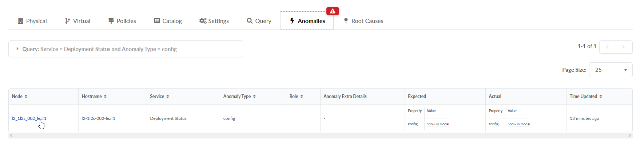644x149 pixels.
Task: Expand the Query filter panel
Action: pos(17,49)
